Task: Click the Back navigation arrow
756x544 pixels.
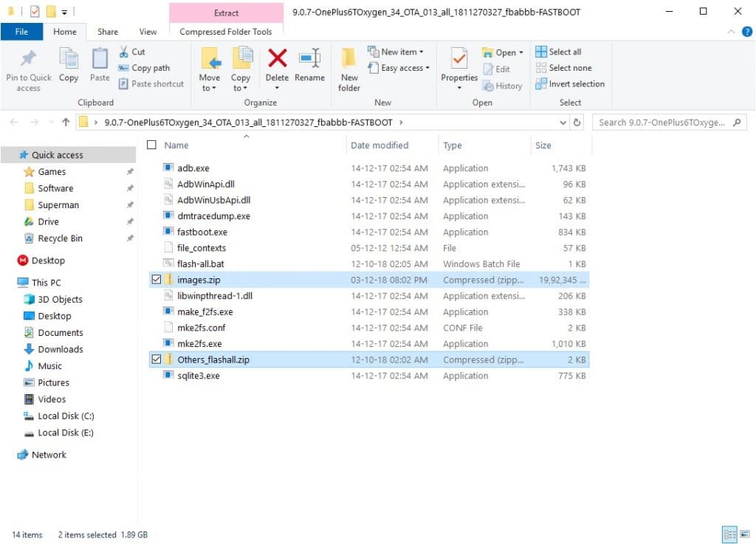Action: pos(14,123)
